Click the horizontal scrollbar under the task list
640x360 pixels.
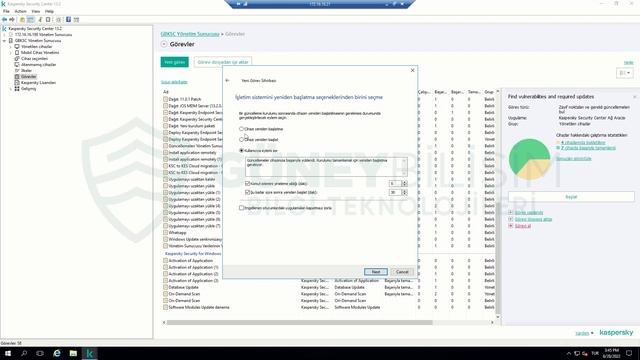tap(300, 322)
